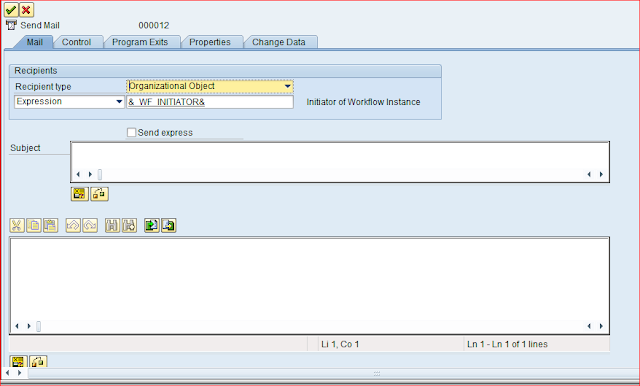Click the step number 000012
The width and height of the screenshot is (640, 386).
[x=153, y=25]
